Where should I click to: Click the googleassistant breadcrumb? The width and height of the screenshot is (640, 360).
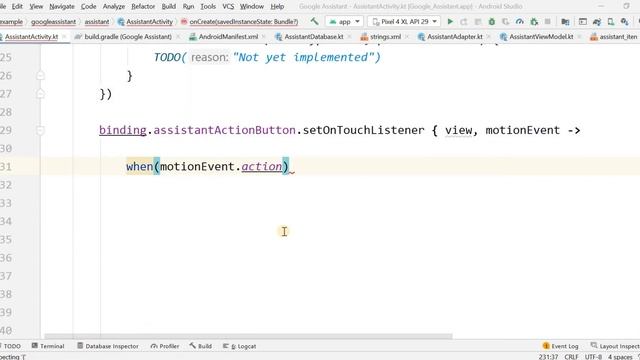point(53,22)
